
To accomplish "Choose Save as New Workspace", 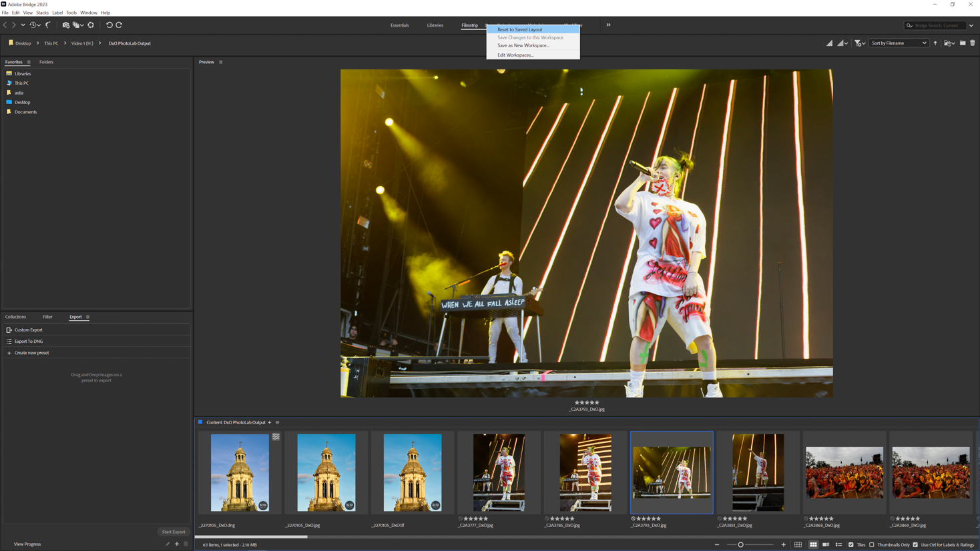I will click(x=533, y=45).
